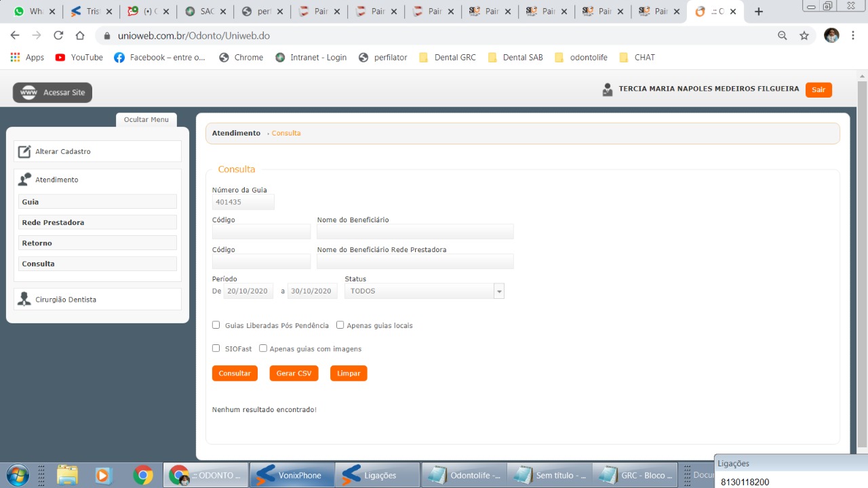Viewport: 868px width, 488px height.
Task: Click the Cirurgião Dentista person icon
Action: (x=24, y=300)
